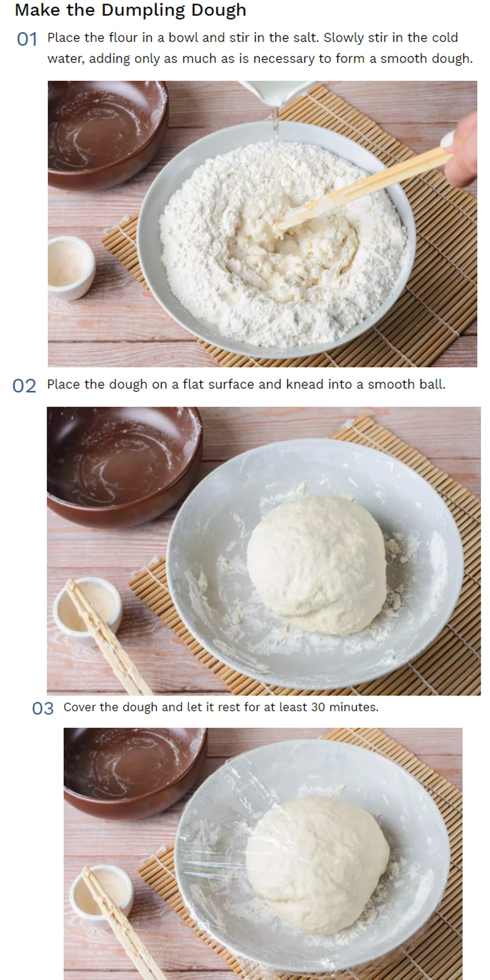Click the dough ball in the second photo

317,565
